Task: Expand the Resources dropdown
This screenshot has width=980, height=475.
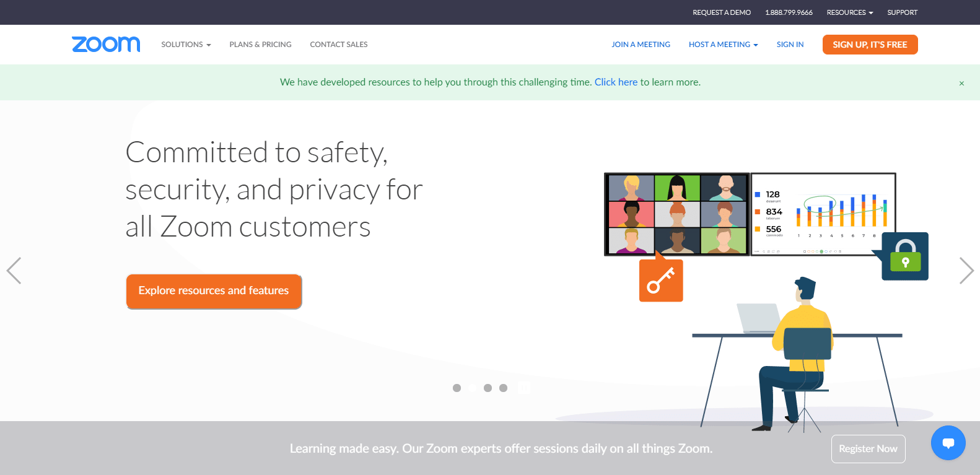Action: tap(849, 12)
